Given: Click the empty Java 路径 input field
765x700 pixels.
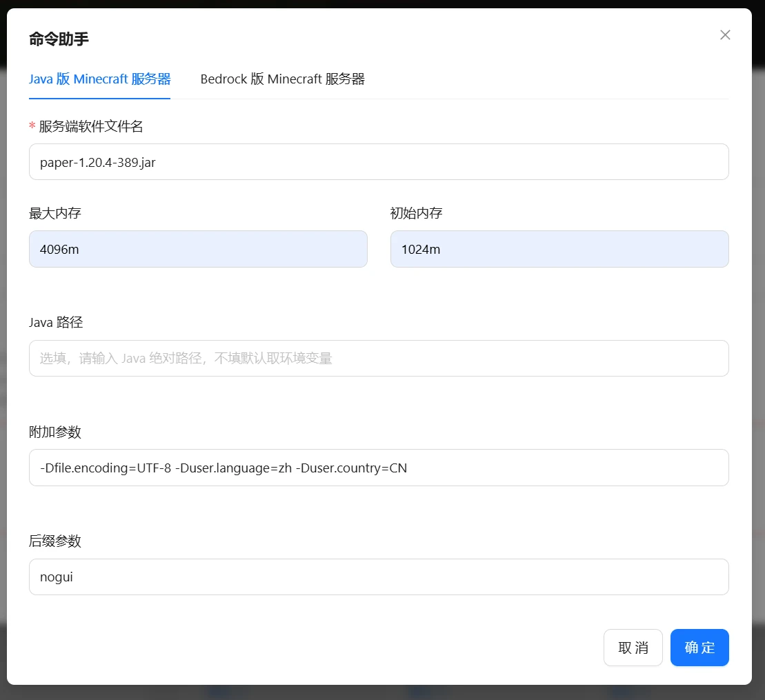Looking at the screenshot, I should [379, 359].
